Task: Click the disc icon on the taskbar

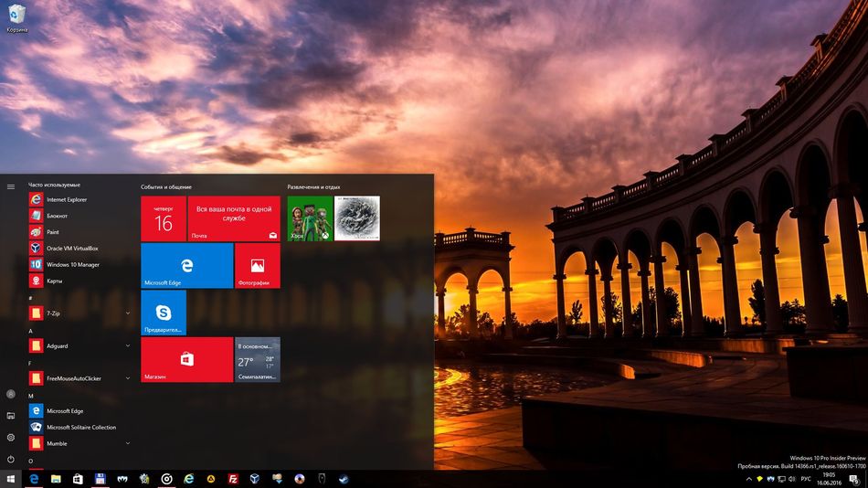Action: coord(300,479)
